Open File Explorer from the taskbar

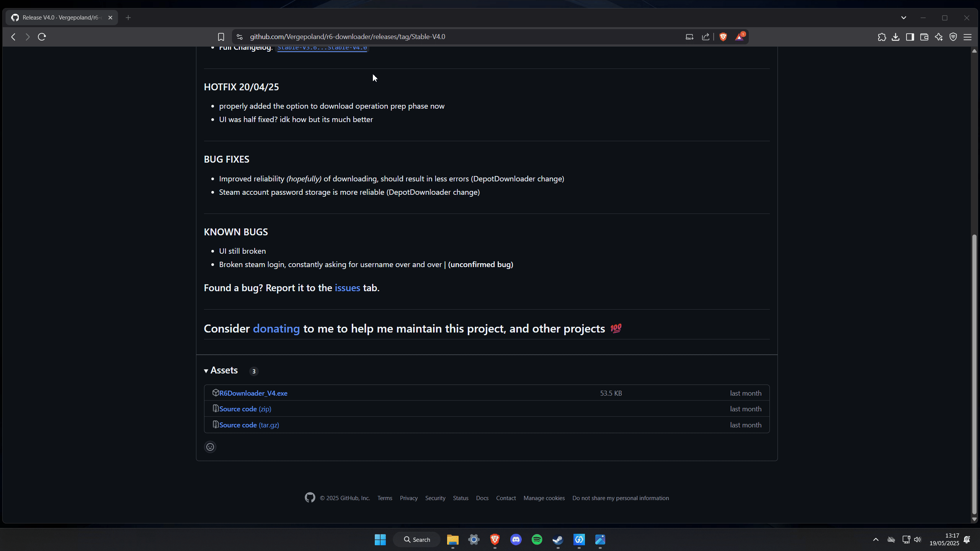pyautogui.click(x=452, y=540)
